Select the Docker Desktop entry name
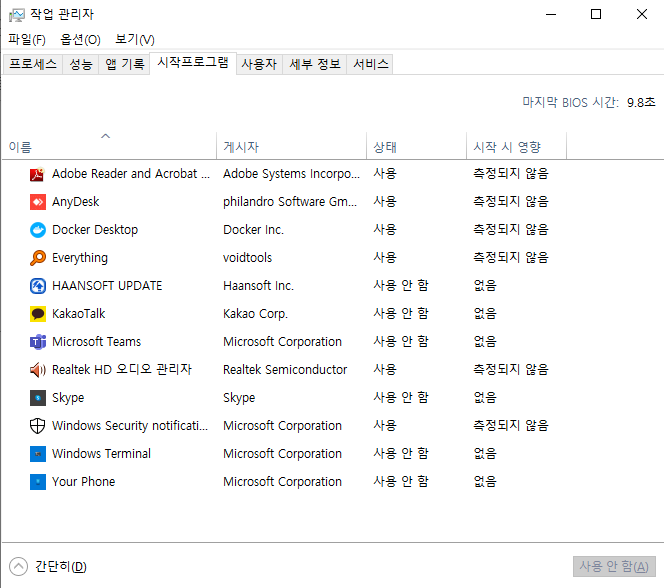The height and width of the screenshot is (588, 664). [95, 230]
